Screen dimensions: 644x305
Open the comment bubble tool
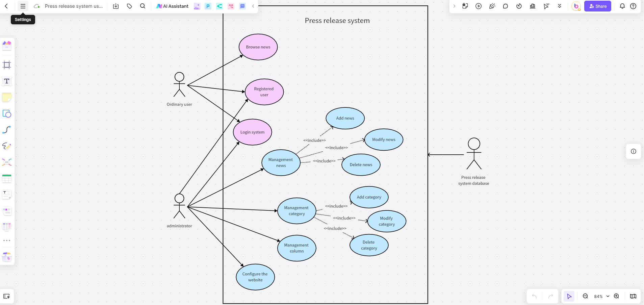click(506, 6)
